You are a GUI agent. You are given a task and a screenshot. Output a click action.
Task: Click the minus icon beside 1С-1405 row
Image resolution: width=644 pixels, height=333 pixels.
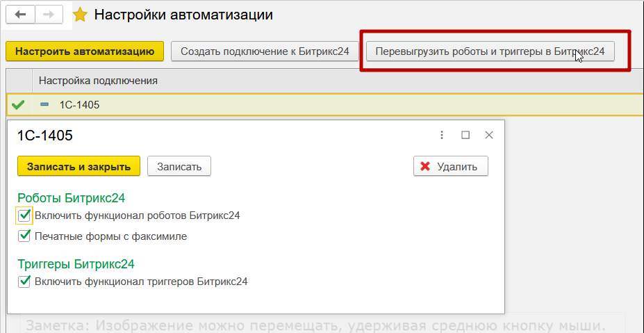click(45, 105)
